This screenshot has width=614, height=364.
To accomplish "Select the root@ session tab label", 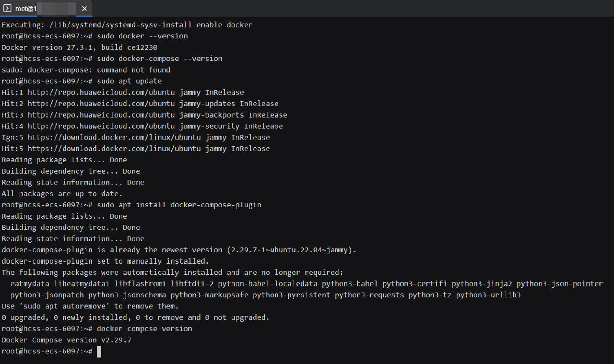I will click(26, 9).
